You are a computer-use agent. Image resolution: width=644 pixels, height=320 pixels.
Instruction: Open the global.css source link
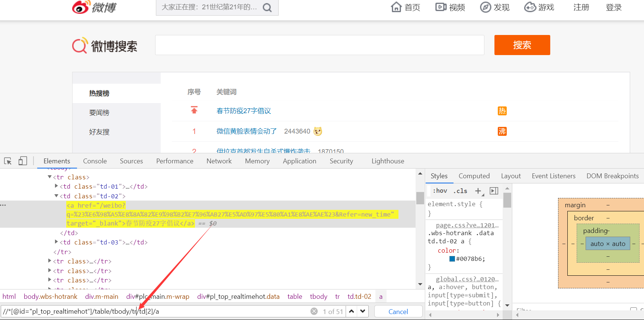(x=467, y=279)
